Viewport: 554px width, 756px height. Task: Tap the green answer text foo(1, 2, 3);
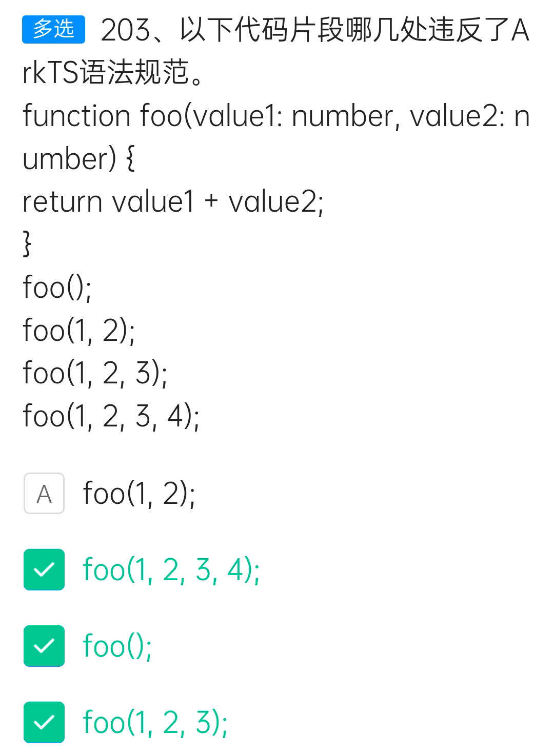155,722
